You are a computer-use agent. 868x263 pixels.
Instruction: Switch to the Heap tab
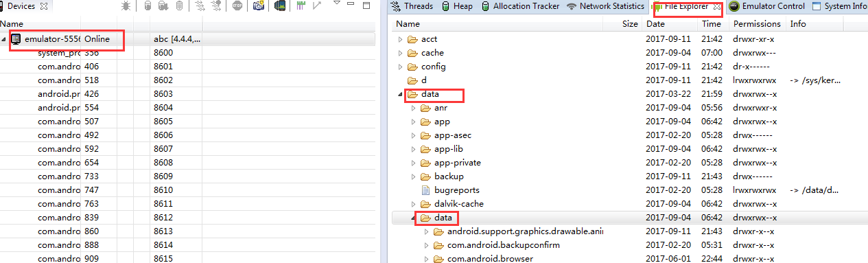pos(457,6)
